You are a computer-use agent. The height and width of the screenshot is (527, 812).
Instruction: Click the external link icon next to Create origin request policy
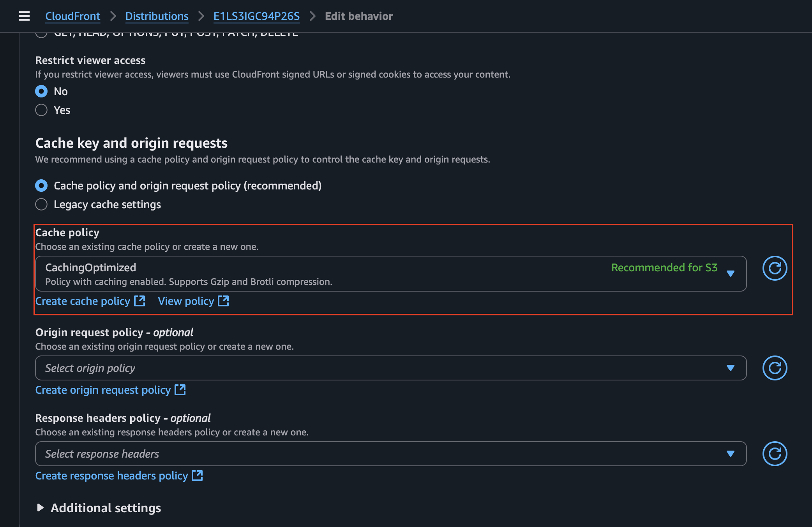click(x=180, y=390)
